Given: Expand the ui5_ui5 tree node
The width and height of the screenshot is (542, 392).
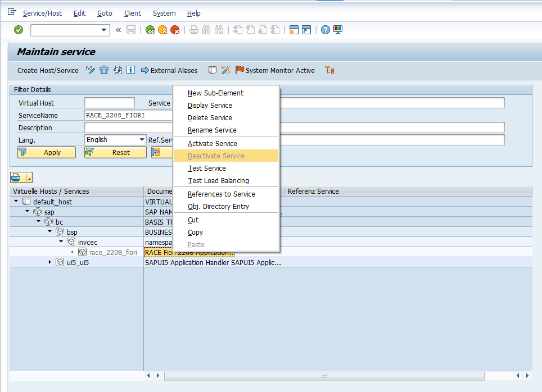Looking at the screenshot, I should click(x=49, y=262).
